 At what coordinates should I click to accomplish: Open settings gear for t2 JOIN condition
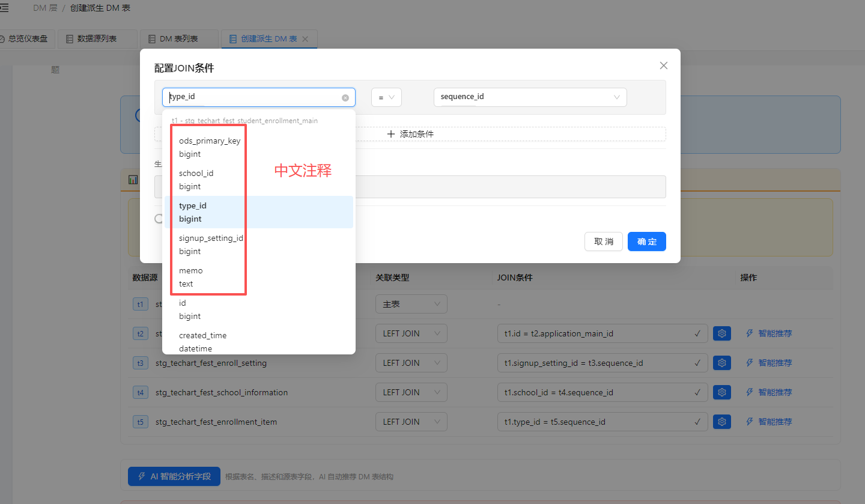722,333
